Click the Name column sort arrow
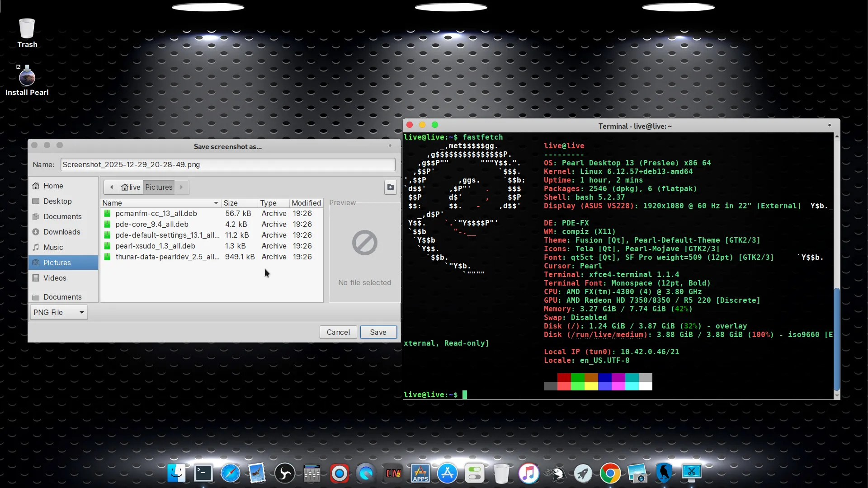The image size is (868, 488). pyautogui.click(x=216, y=203)
